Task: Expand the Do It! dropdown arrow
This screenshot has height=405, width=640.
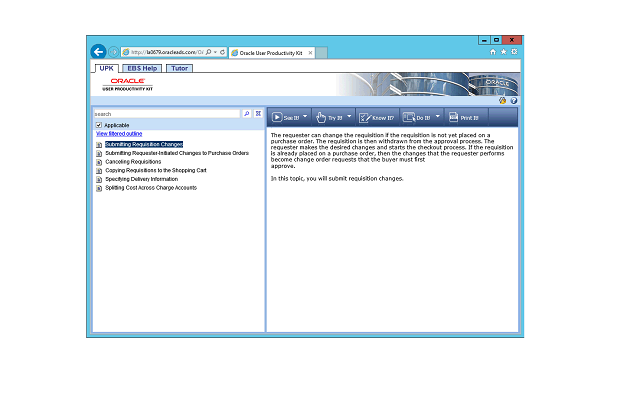Action: 438,117
